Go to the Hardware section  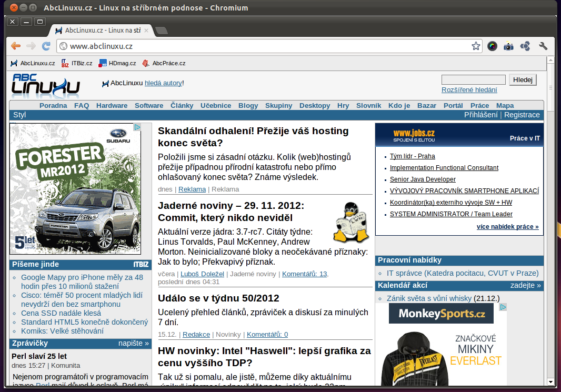112,106
